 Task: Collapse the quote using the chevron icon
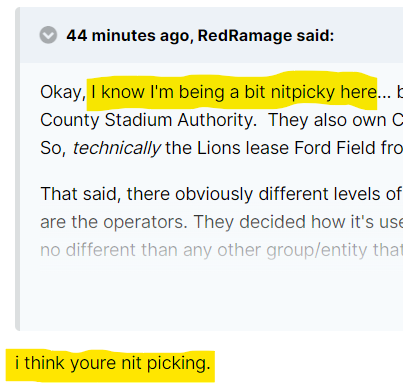click(x=48, y=35)
